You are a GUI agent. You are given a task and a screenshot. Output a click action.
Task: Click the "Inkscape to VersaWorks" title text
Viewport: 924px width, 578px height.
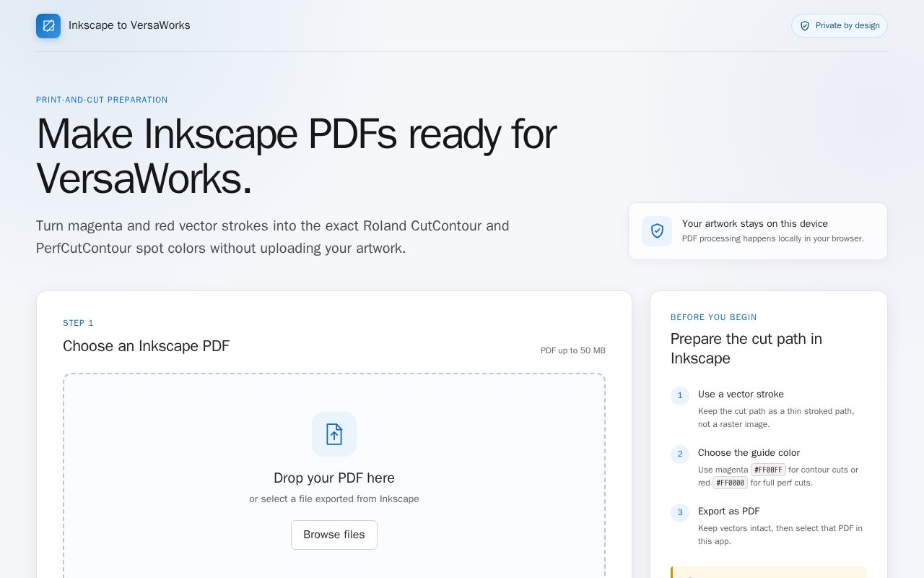pyautogui.click(x=129, y=25)
